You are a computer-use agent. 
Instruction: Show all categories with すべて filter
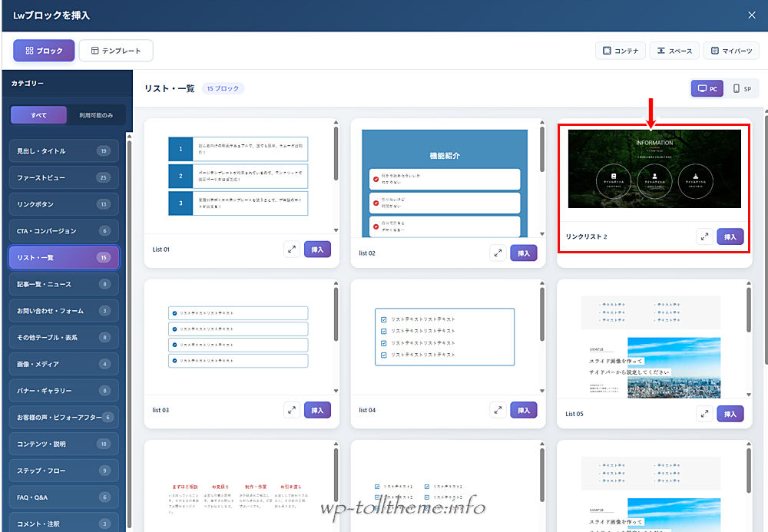38,115
